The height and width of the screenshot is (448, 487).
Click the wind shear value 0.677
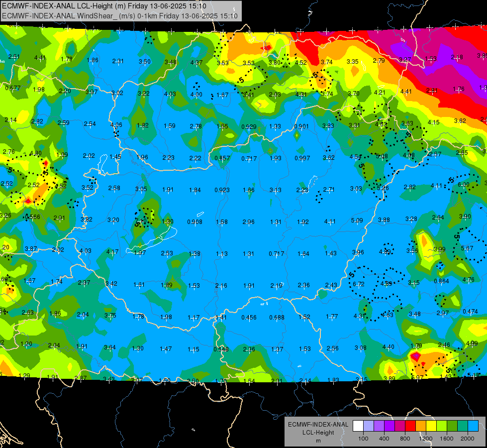pos(13,88)
